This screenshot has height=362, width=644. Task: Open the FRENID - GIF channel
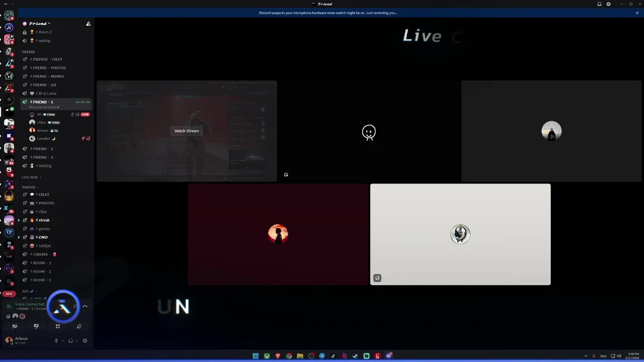coord(56,85)
